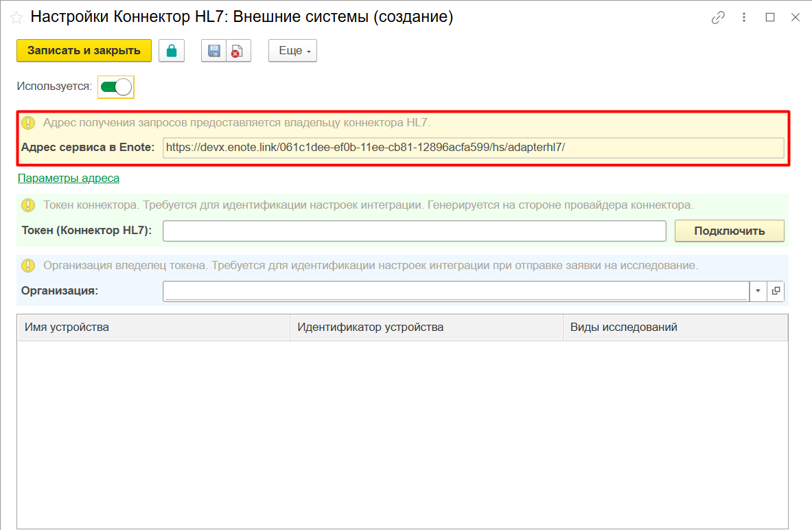Click the Имя устройства column header
812x530 pixels.
tap(153, 327)
